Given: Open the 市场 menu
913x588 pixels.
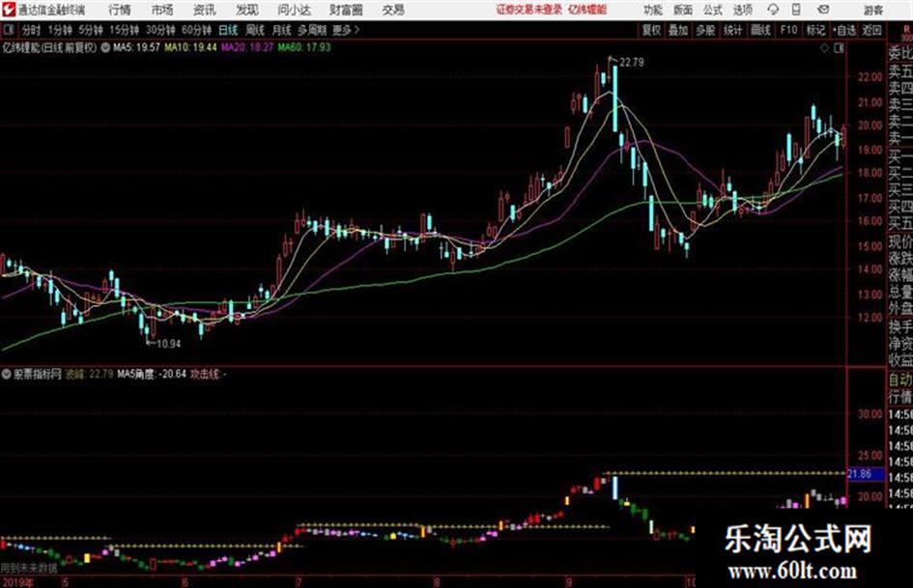Looking at the screenshot, I should pyautogui.click(x=162, y=10).
